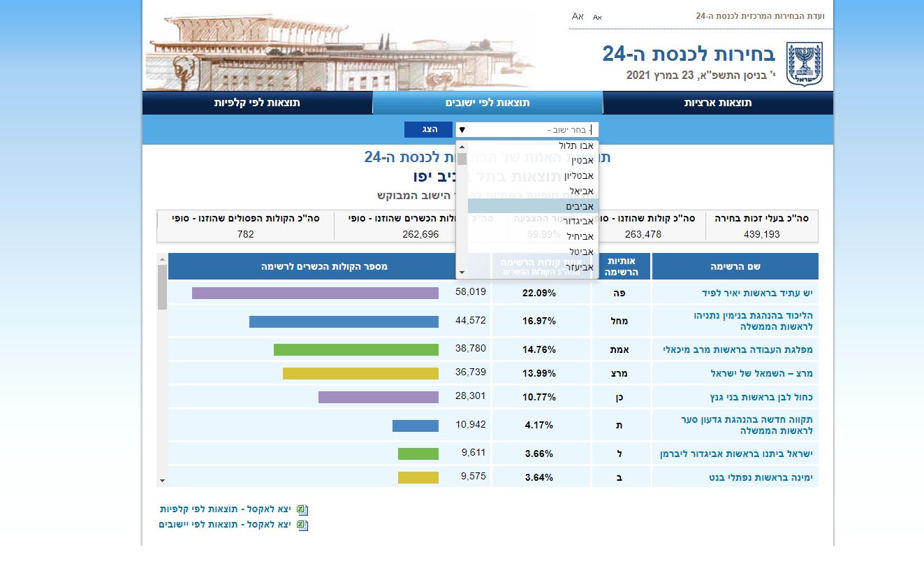Click the מספר הקולות הכשרים לרשימה column header
This screenshot has width=924, height=580.
(325, 266)
